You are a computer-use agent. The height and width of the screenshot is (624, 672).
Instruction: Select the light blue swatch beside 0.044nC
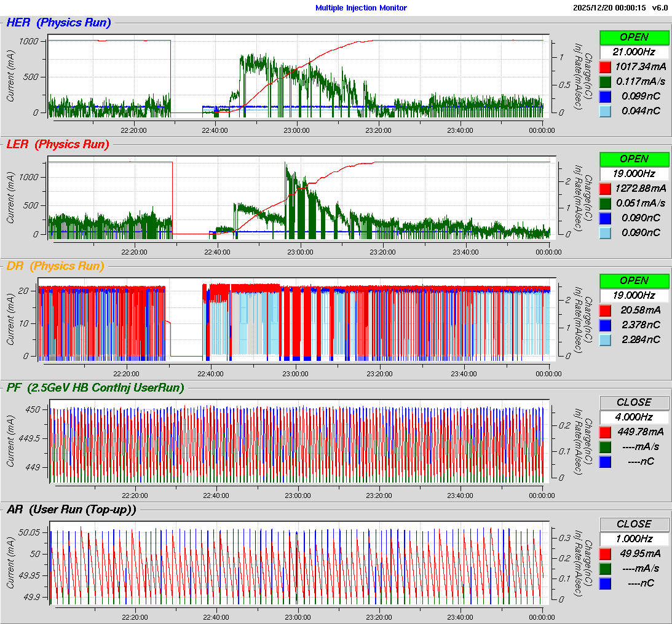606,111
